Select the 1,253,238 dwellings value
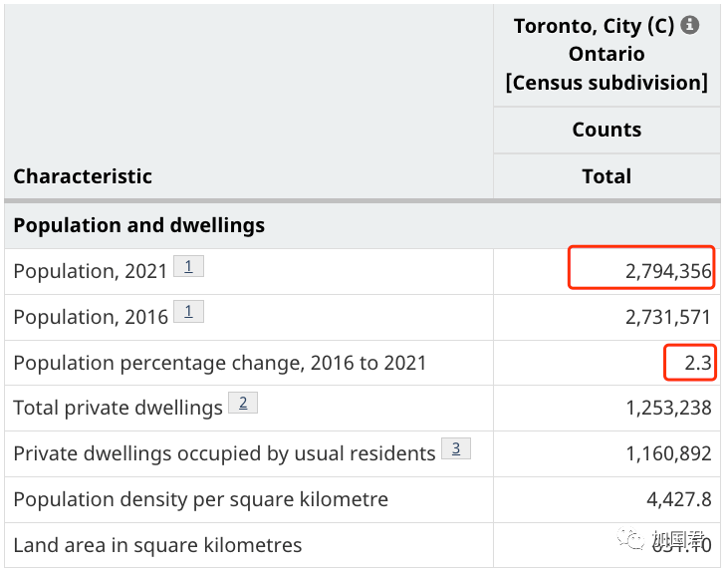The width and height of the screenshot is (728, 571). coord(668,408)
